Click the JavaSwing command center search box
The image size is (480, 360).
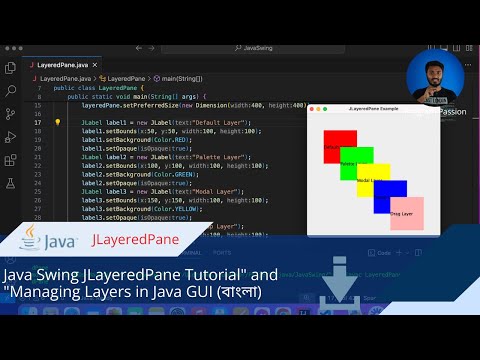click(253, 48)
